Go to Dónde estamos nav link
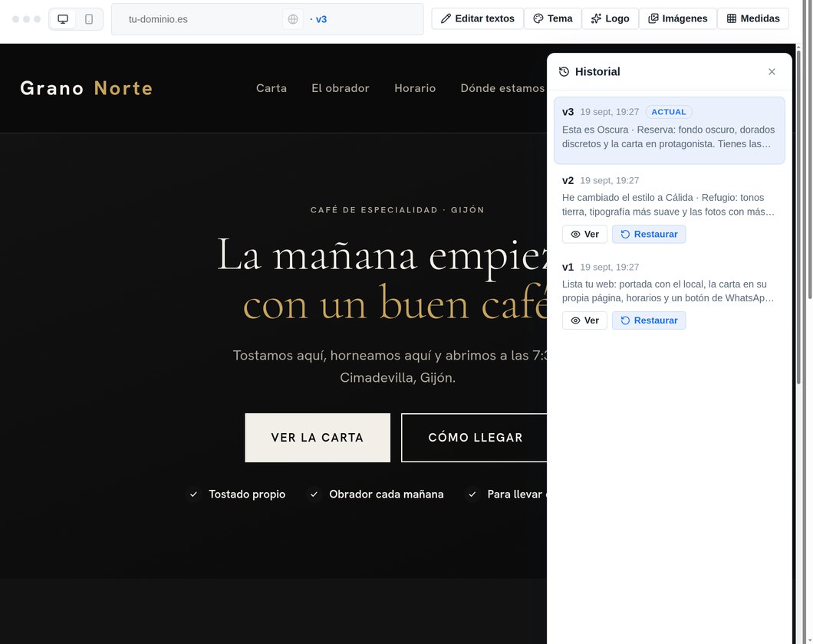The image size is (813, 644). pos(502,88)
